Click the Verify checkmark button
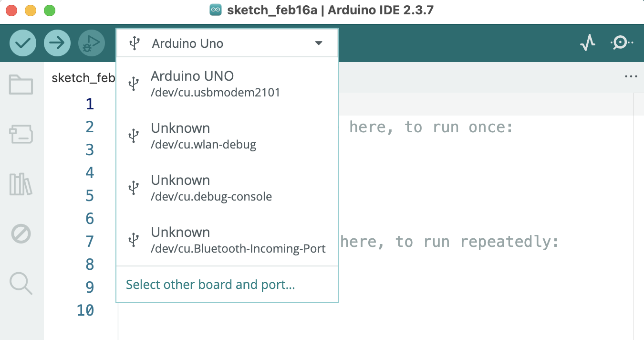The image size is (644, 340). coord(23,43)
